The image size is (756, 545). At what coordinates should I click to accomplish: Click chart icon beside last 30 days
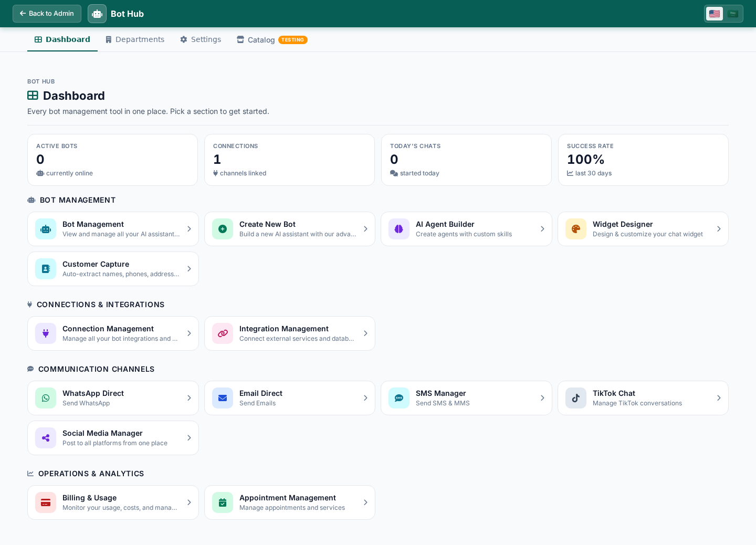(x=570, y=173)
